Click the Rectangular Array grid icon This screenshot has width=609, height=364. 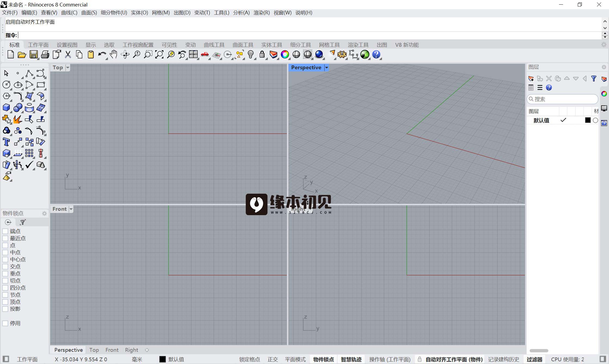[x=29, y=153]
